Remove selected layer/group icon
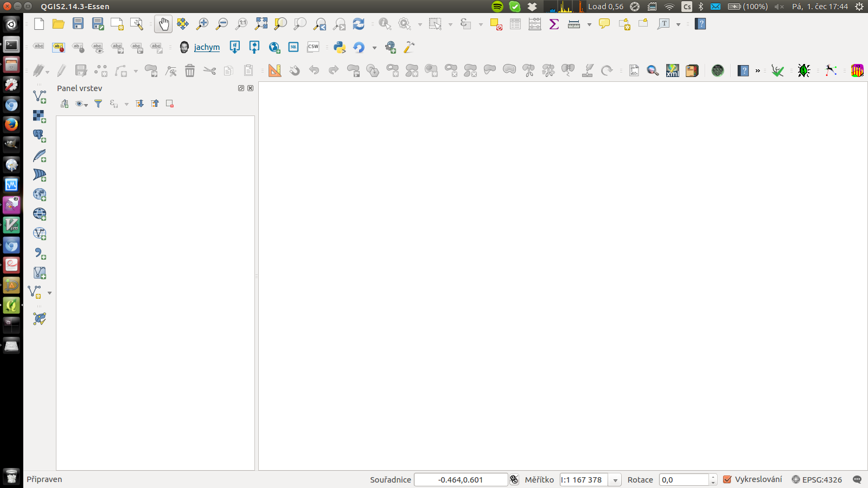 [x=170, y=104]
